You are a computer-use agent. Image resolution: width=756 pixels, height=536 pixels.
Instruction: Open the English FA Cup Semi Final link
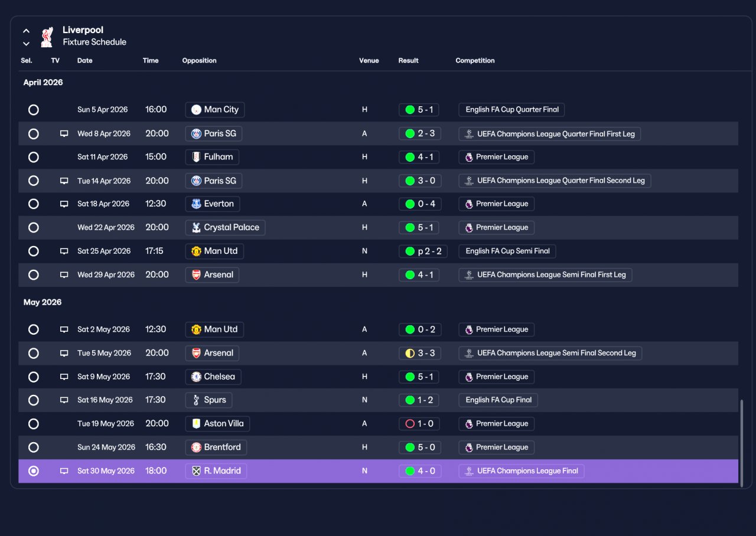(x=507, y=251)
